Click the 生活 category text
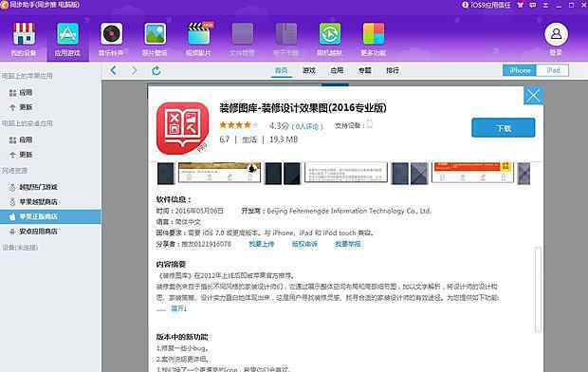 (x=249, y=139)
